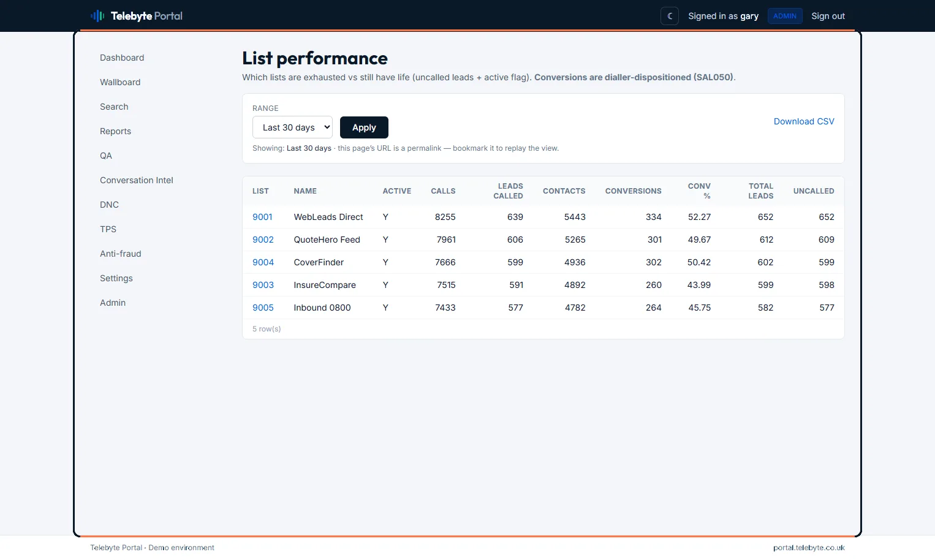The image size is (935, 560).
Task: Click the CALLS column header
Action: pyautogui.click(x=443, y=191)
